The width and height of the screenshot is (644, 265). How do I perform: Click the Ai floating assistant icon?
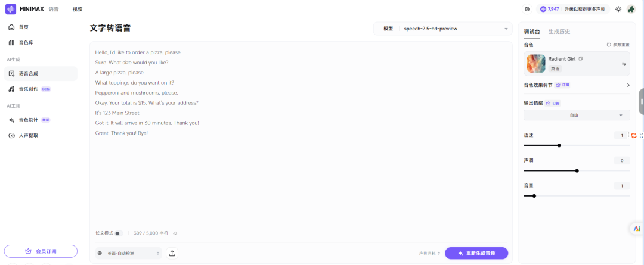pos(637,229)
